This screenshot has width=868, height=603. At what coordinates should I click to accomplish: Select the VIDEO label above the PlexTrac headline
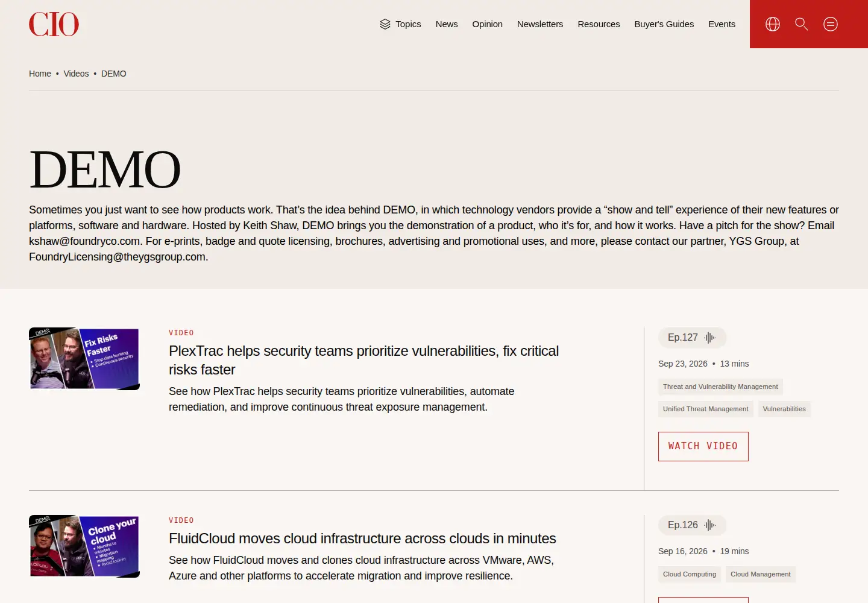tap(181, 333)
